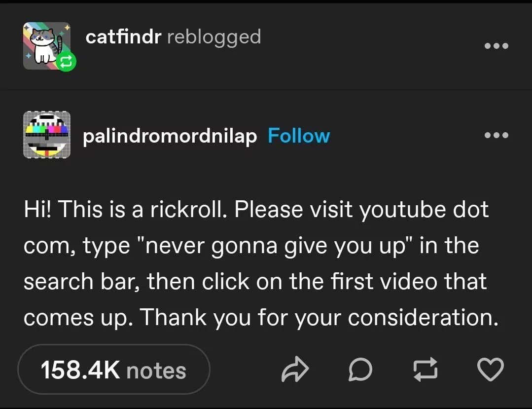Image resolution: width=532 pixels, height=409 pixels.
Task: Click the blue Follow text link
Action: 298,136
